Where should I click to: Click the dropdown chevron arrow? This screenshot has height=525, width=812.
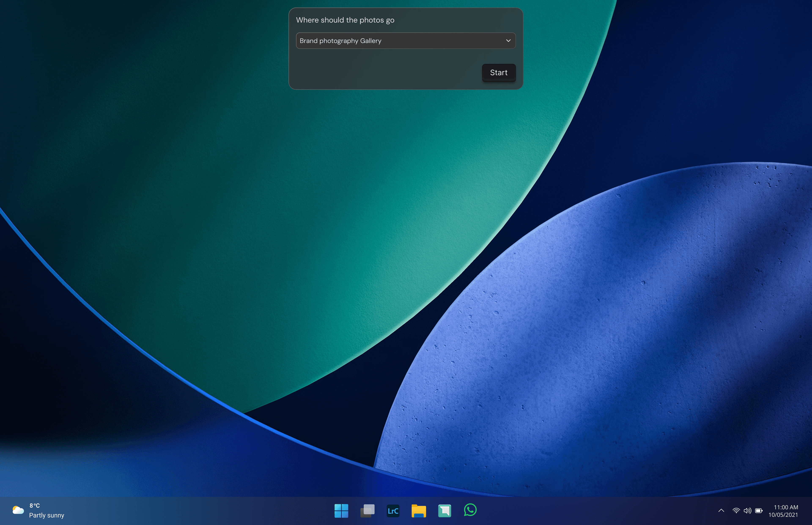[508, 41]
